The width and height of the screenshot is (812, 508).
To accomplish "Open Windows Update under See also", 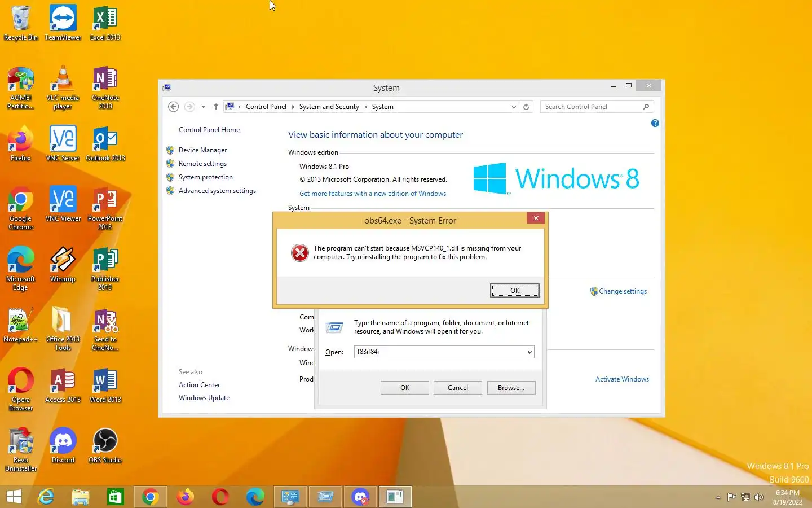I will [x=204, y=398].
